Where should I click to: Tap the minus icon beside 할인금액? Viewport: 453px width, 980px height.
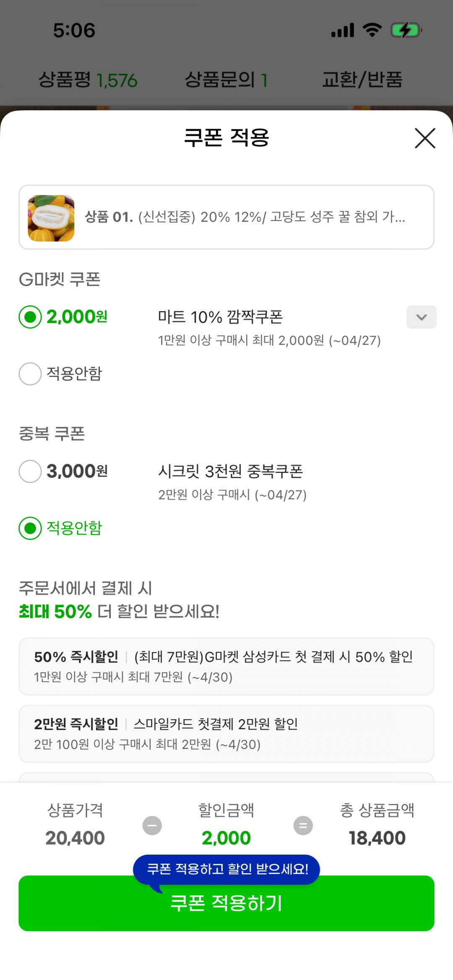coord(152,826)
